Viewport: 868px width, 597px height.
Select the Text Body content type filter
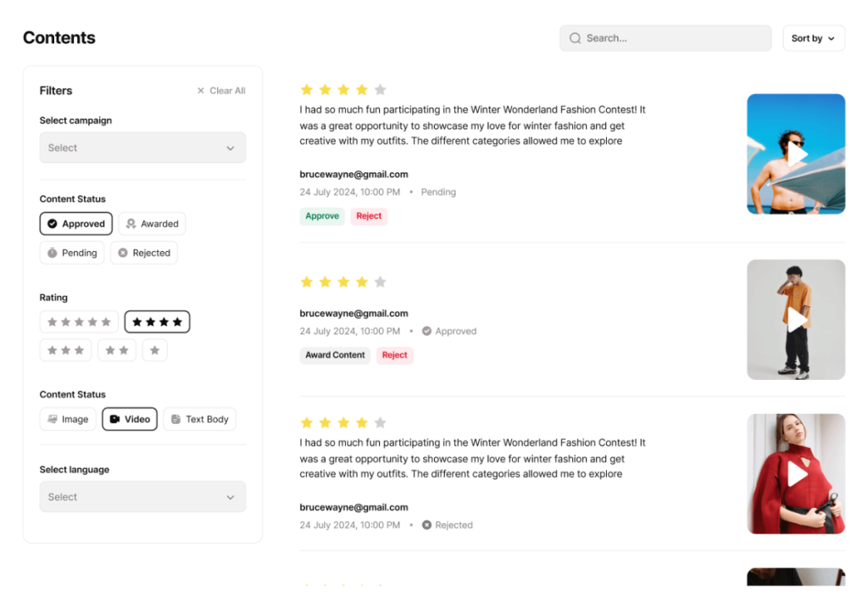[199, 419]
